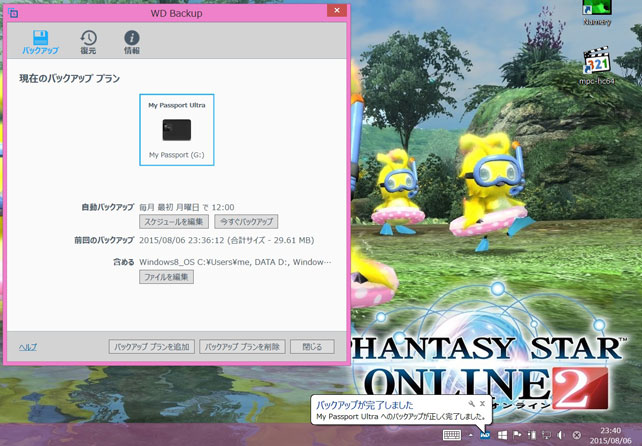Close the WD Backup window

tap(337, 10)
